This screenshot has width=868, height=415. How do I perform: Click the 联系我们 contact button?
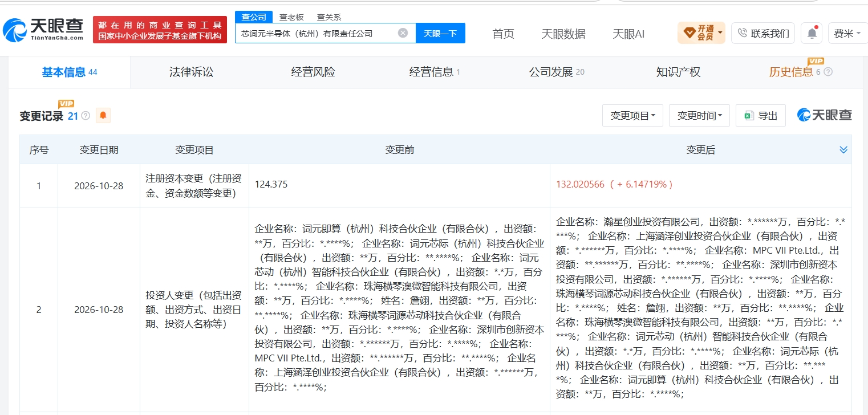coord(764,34)
